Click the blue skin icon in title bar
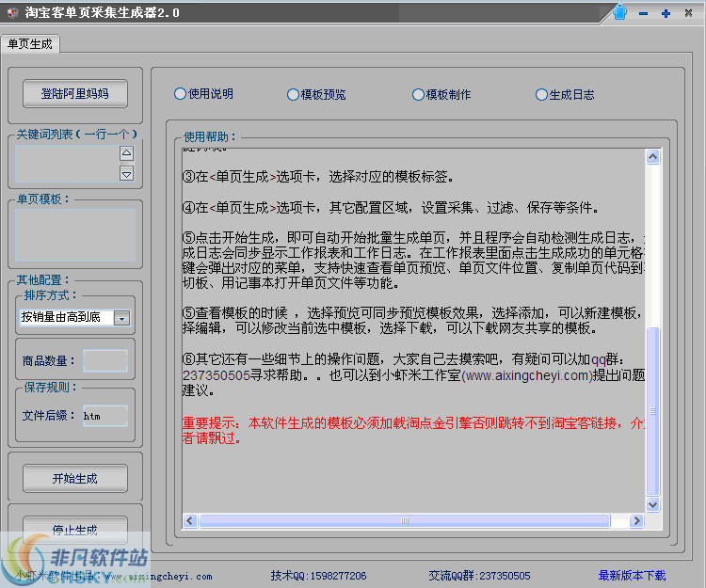 click(x=620, y=12)
